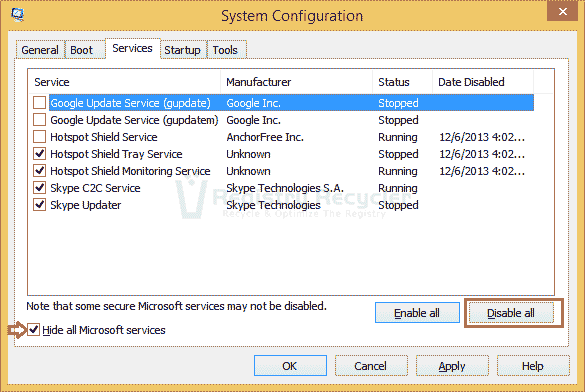Open the Boot tab
Viewport: 585px width, 392px height.
[x=85, y=50]
